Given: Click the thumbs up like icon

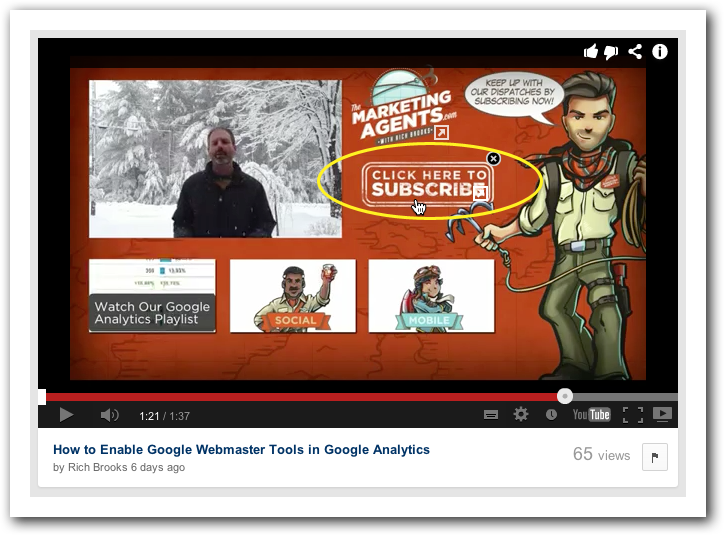Looking at the screenshot, I should (591, 51).
